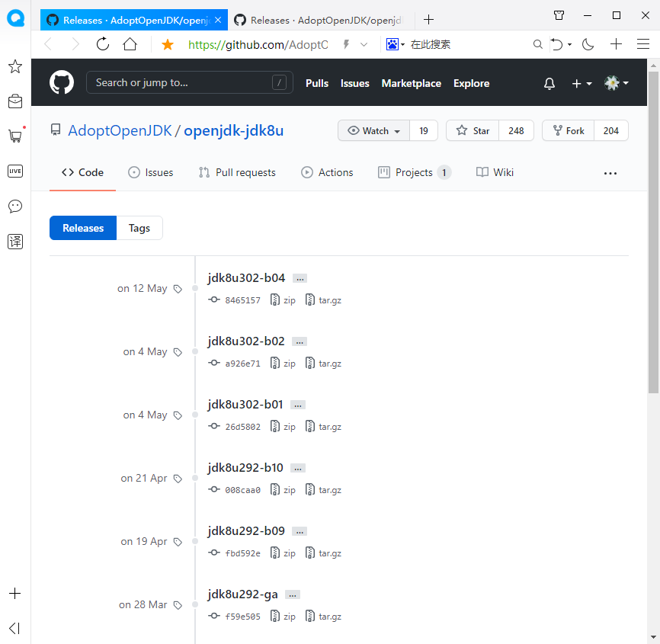This screenshot has height=644, width=660.
Task: Add a sidebar app with plus icon
Action: [14, 594]
